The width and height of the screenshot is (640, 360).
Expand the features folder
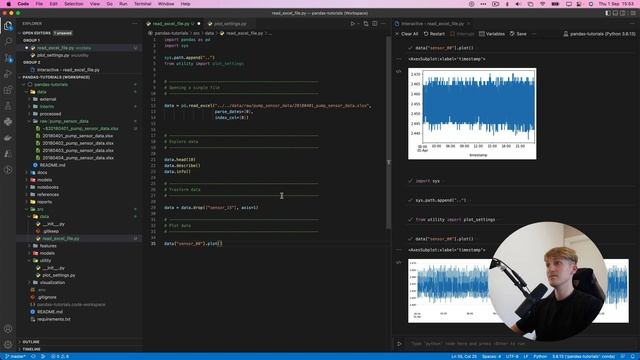tap(48, 246)
